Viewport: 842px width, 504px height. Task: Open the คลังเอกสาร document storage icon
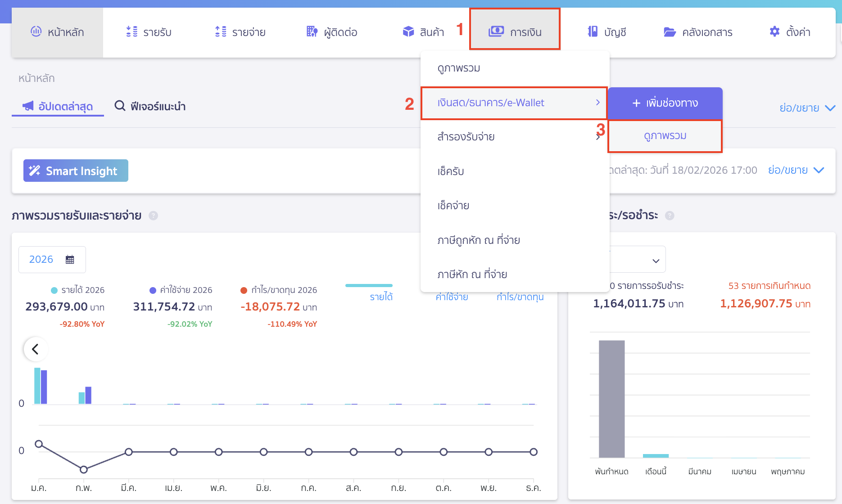670,31
